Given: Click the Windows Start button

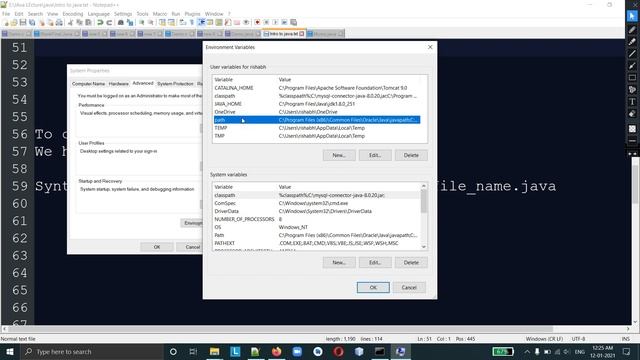Looking at the screenshot, I should tap(10, 351).
